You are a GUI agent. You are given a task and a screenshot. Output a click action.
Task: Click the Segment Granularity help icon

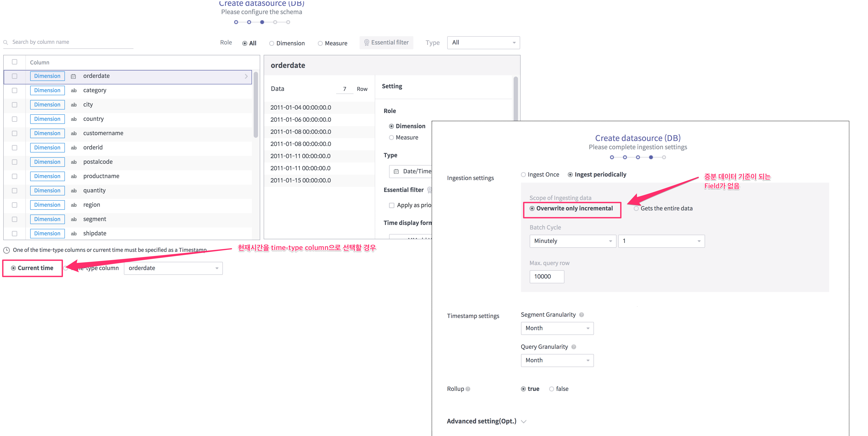coord(582,314)
